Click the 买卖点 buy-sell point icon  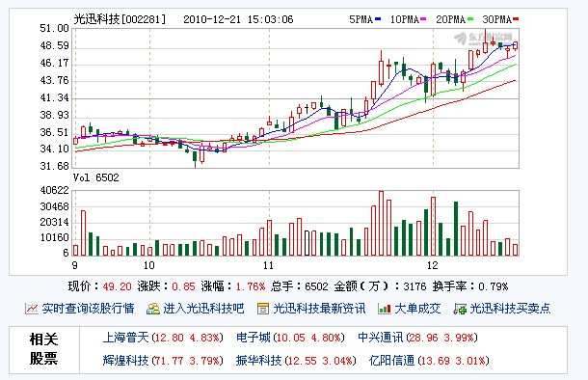click(460, 309)
